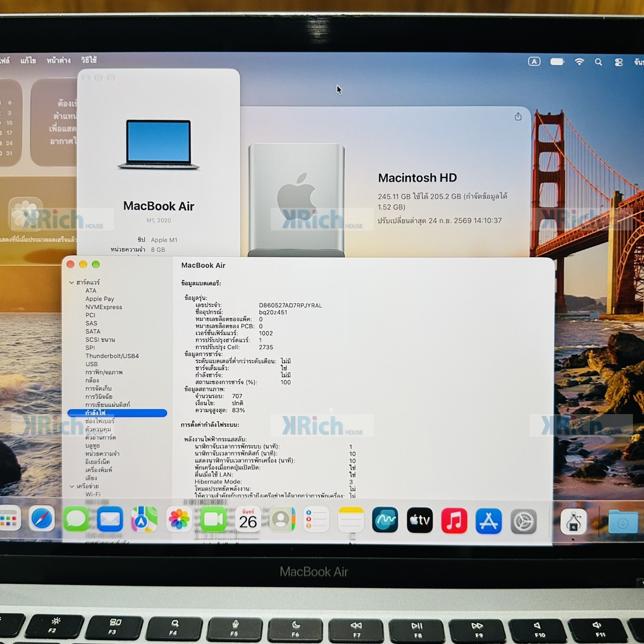Select the highlighted กำลังไฟ row

[117, 413]
